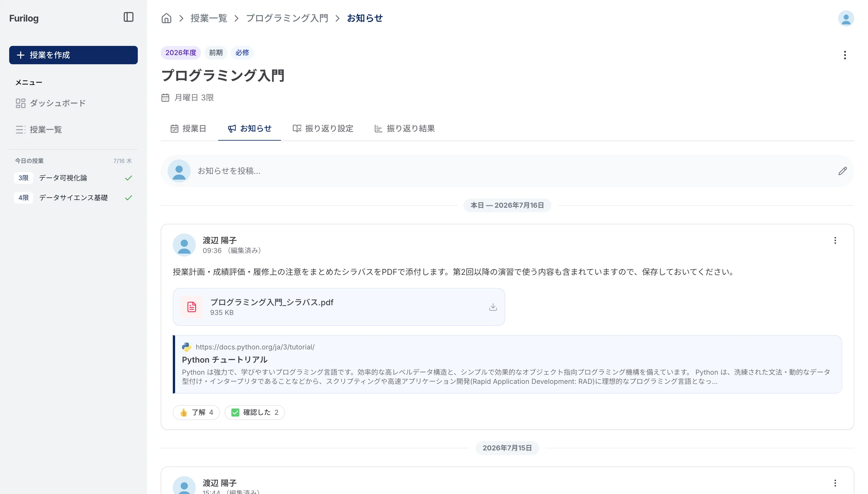868x494 pixels.
Task: Open the プログラミング入門_シラバス.pdf attachment card
Action: [339, 307]
